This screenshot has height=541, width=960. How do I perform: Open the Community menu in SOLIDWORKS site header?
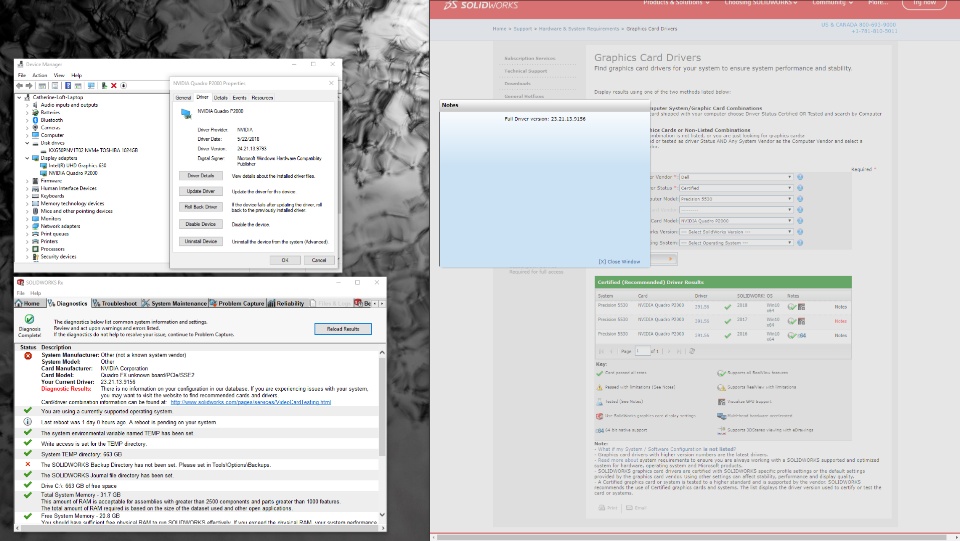(832, 3)
